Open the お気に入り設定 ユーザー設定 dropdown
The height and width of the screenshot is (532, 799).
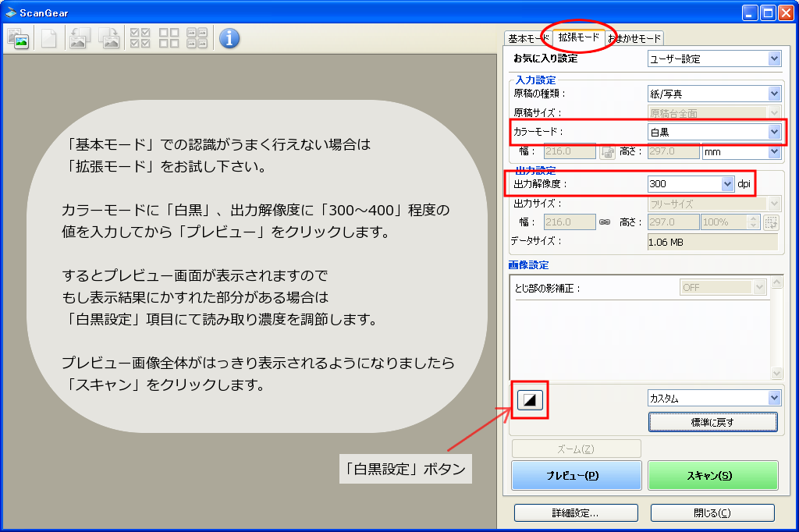pos(714,59)
